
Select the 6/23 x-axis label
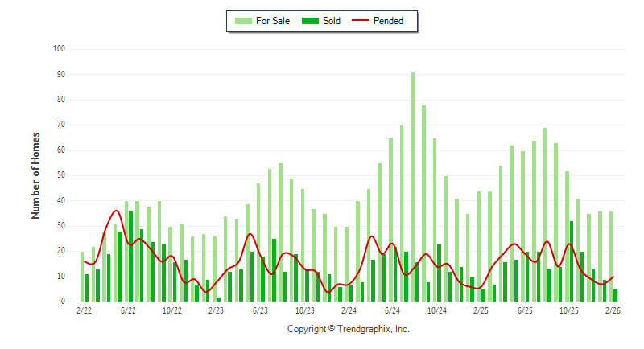(x=260, y=310)
